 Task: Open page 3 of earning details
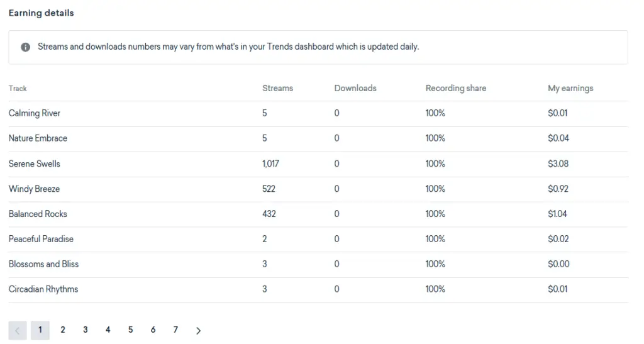pos(86,330)
